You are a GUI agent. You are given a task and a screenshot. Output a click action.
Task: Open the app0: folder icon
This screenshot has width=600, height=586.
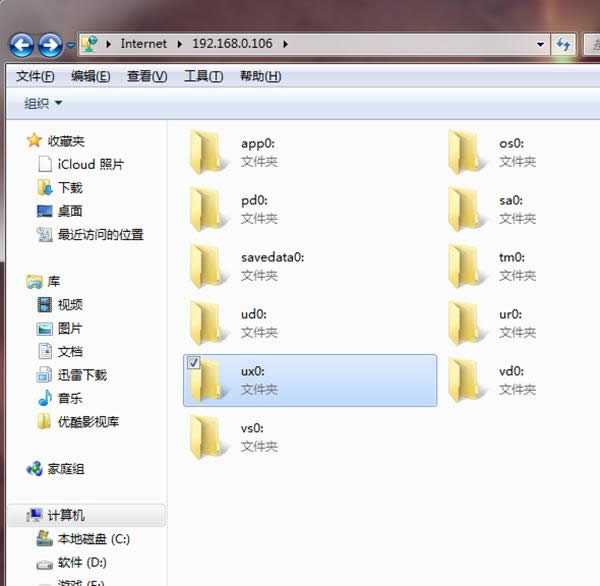pyautogui.click(x=209, y=152)
